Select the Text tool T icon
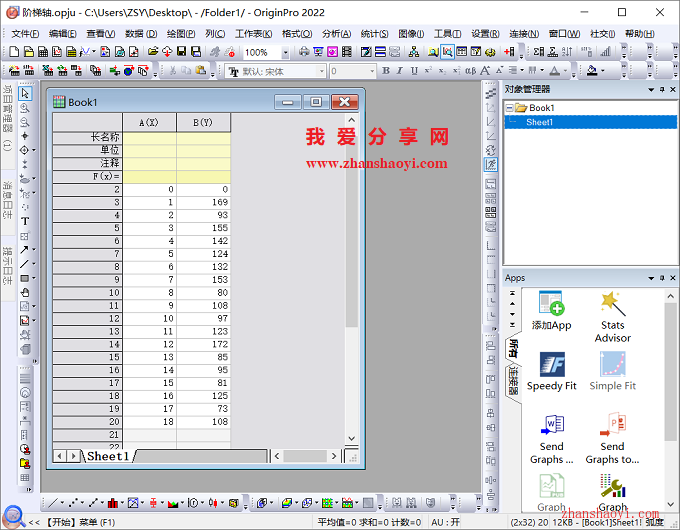Image resolution: width=680 pixels, height=530 pixels. coord(25,221)
